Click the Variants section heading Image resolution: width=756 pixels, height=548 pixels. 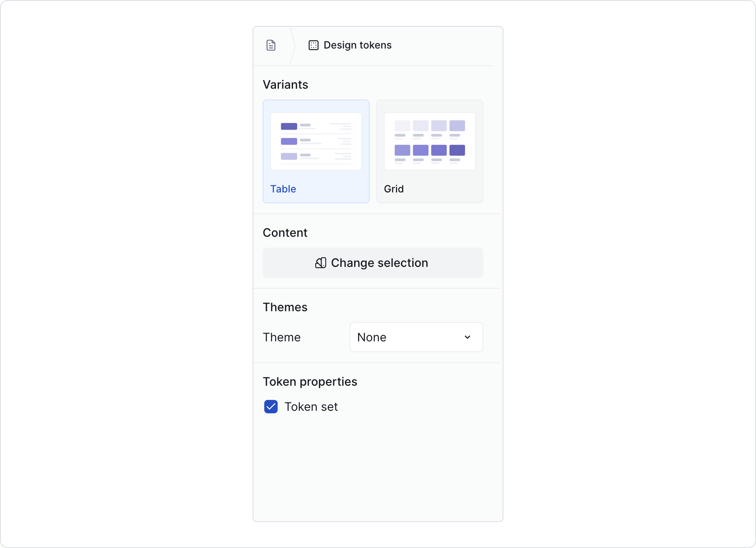pos(285,85)
